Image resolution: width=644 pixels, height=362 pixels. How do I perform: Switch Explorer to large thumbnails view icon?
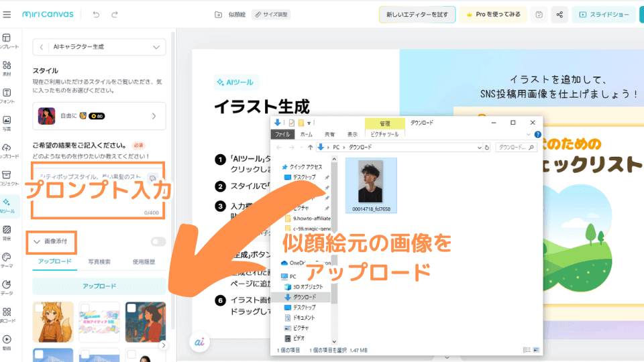pos(536,350)
